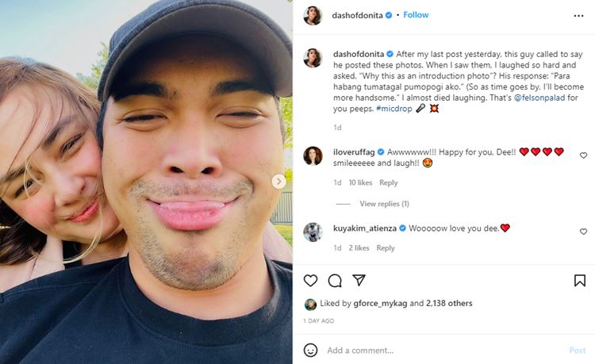Viewport: 595px width, 364px height.
Task: Reply to iloveruffag's comment
Action: tap(388, 182)
